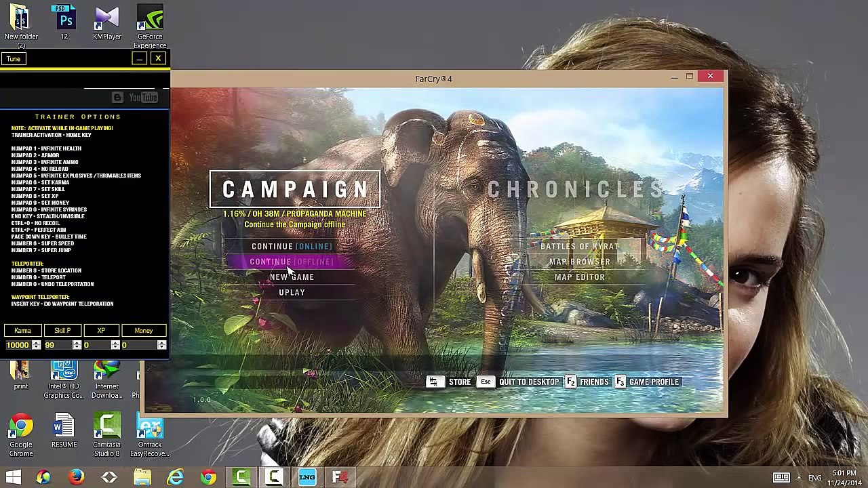Launch the Ontrack EasyRecovery desktop shortcut

150,435
